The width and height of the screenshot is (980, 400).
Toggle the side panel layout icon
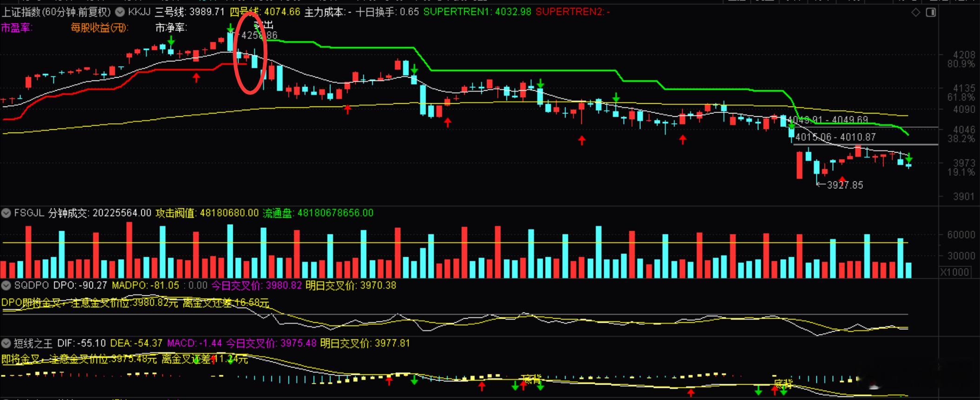pos(931,13)
